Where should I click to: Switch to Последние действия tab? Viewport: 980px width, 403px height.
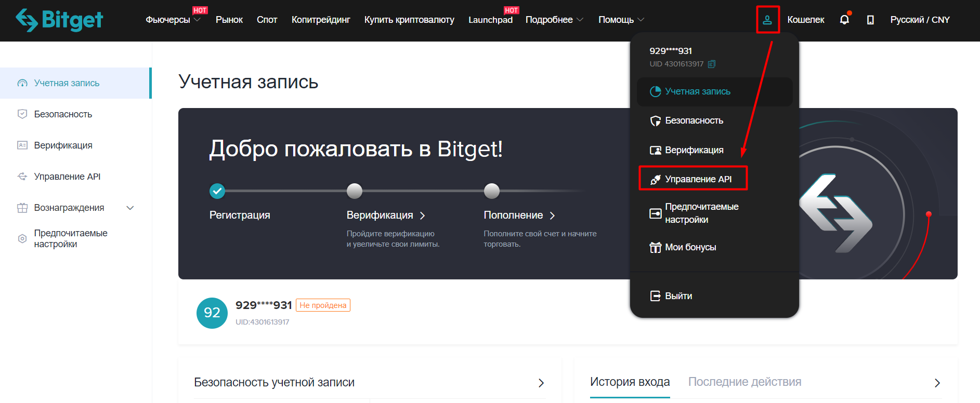click(x=744, y=382)
